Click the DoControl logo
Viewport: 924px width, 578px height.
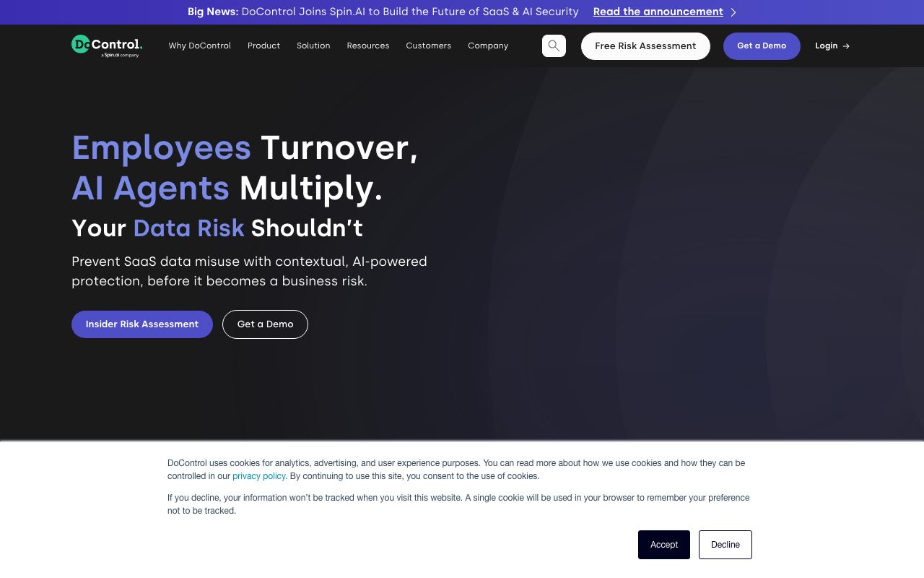pyautogui.click(x=107, y=46)
